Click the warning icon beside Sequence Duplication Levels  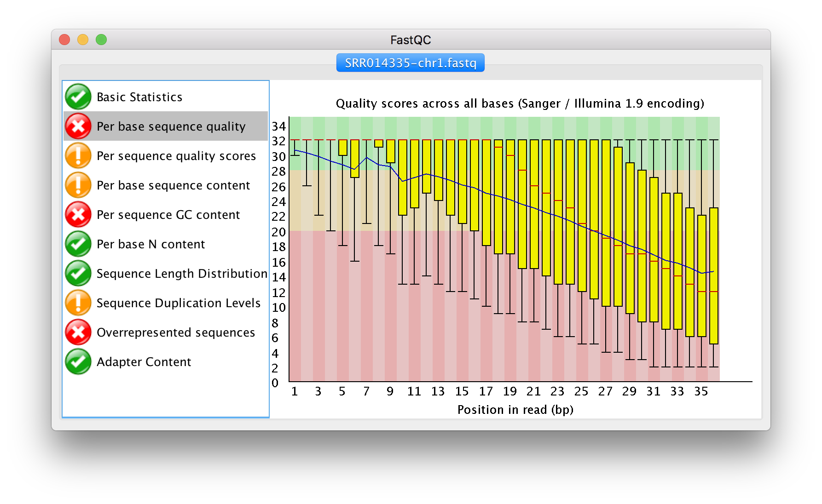click(78, 303)
